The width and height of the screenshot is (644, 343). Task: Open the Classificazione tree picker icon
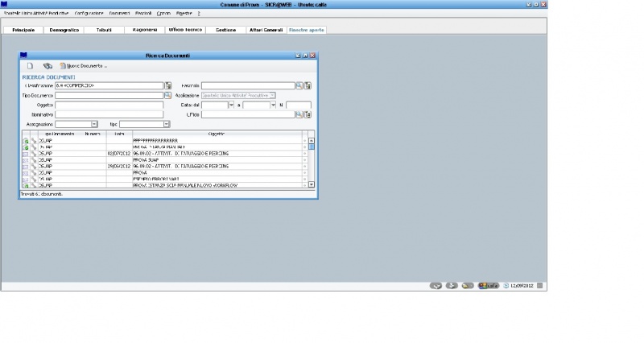coord(168,85)
